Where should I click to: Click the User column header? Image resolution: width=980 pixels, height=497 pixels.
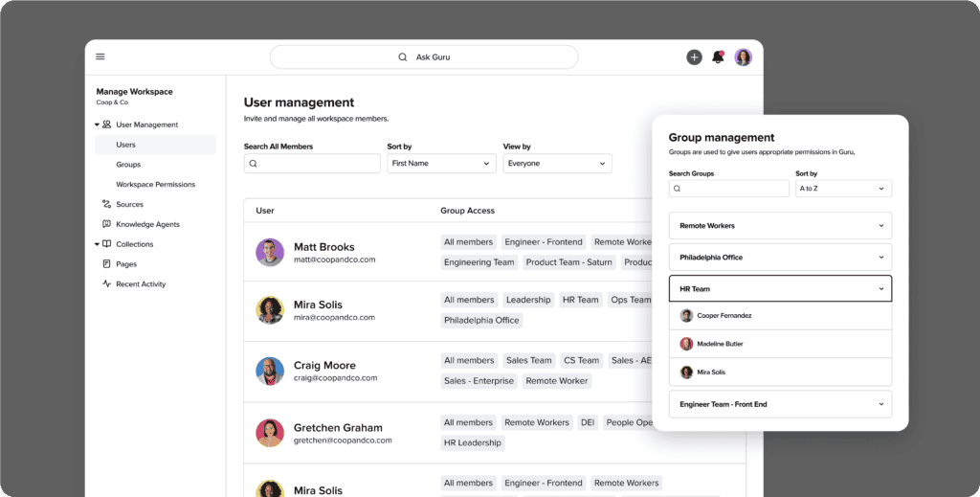(x=265, y=211)
